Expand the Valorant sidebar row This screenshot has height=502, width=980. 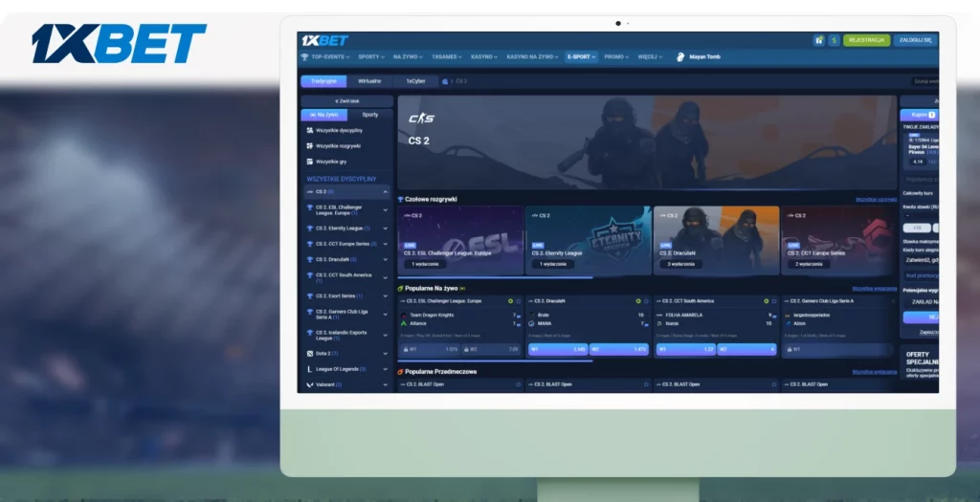[385, 384]
